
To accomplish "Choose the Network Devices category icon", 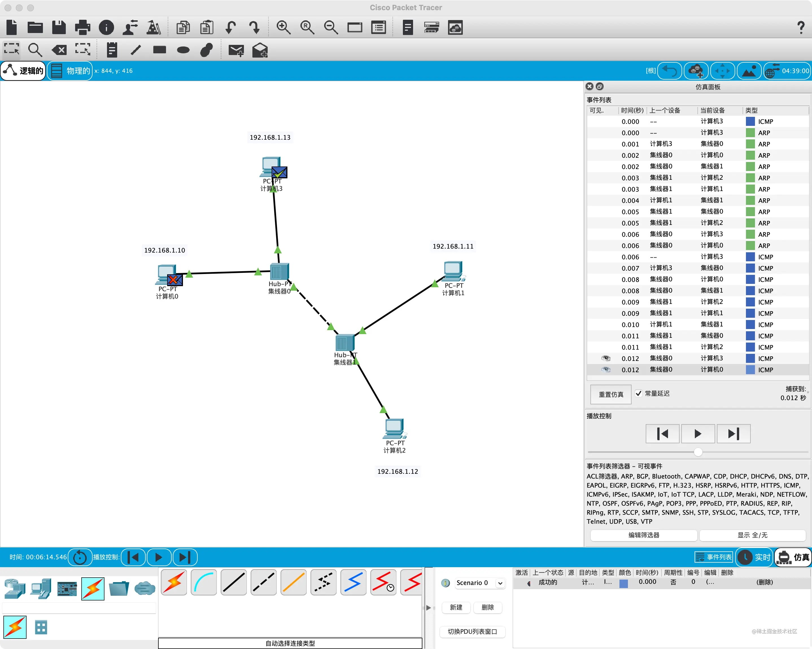I will 15,589.
